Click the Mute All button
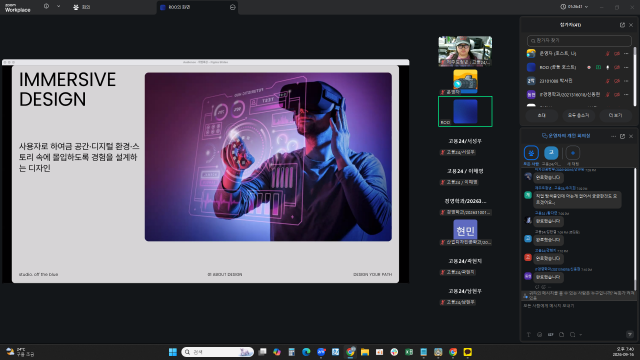This screenshot has width=640, height=360. tap(578, 116)
